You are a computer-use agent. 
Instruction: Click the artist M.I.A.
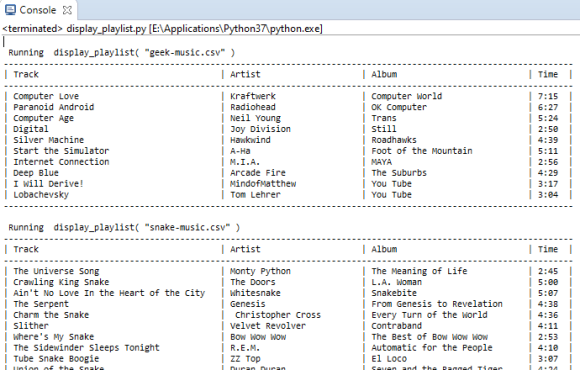pos(245,162)
